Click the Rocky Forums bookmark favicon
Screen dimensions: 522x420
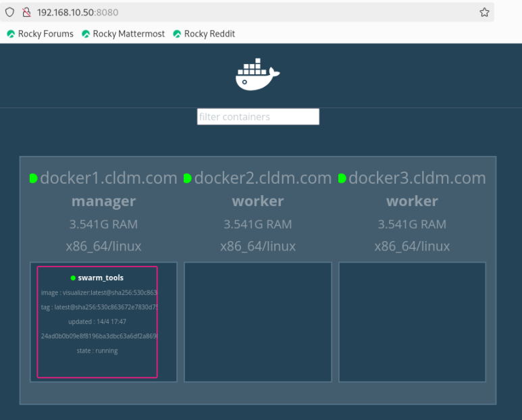pyautogui.click(x=11, y=34)
